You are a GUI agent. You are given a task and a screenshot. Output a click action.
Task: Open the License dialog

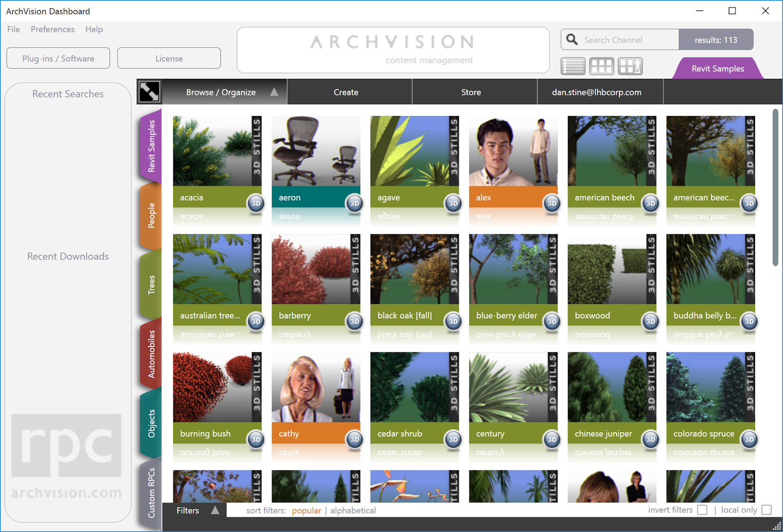(x=169, y=58)
